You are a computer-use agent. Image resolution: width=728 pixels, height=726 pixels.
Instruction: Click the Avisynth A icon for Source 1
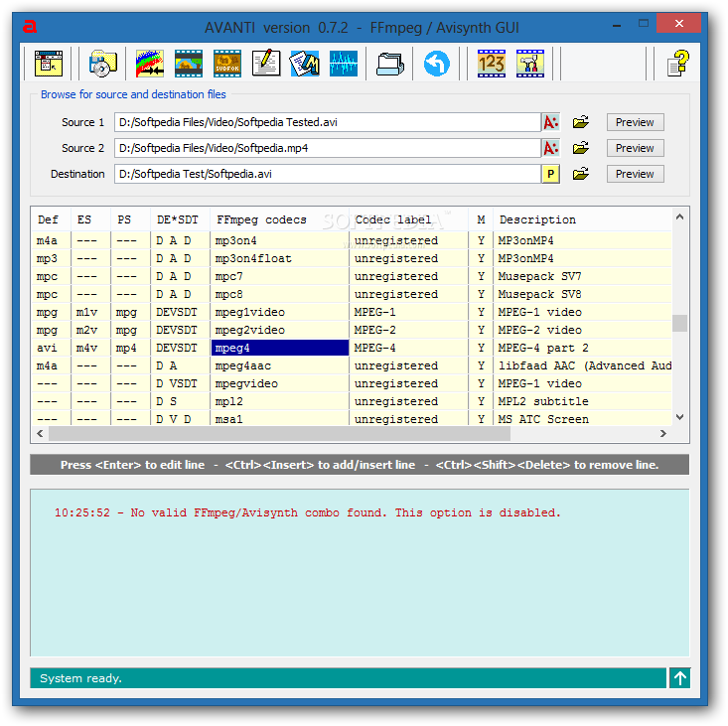[x=550, y=122]
